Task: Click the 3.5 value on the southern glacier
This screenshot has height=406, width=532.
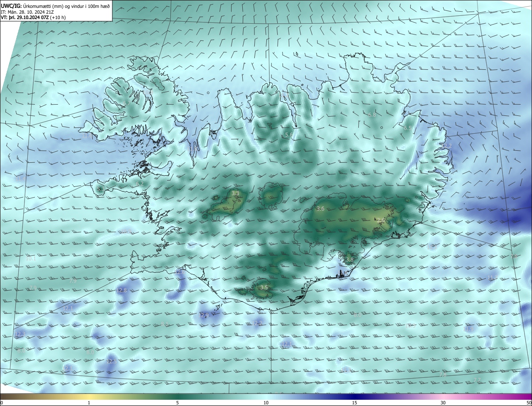Action: coord(264,287)
